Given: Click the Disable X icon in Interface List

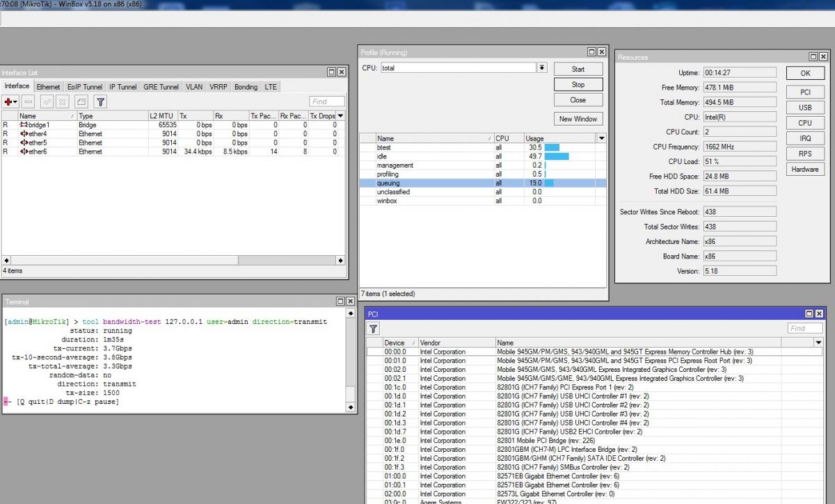Looking at the screenshot, I should (63, 101).
